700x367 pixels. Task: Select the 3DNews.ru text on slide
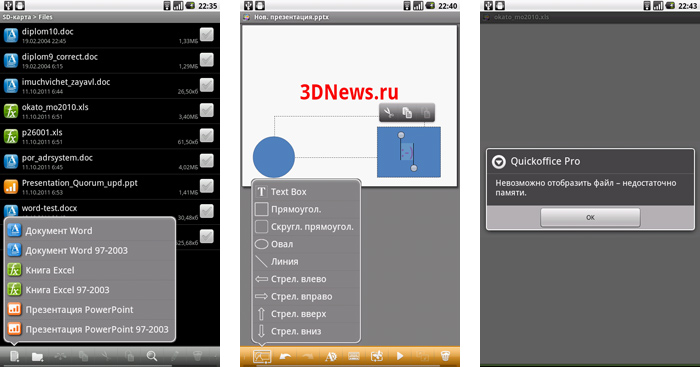pos(349,92)
